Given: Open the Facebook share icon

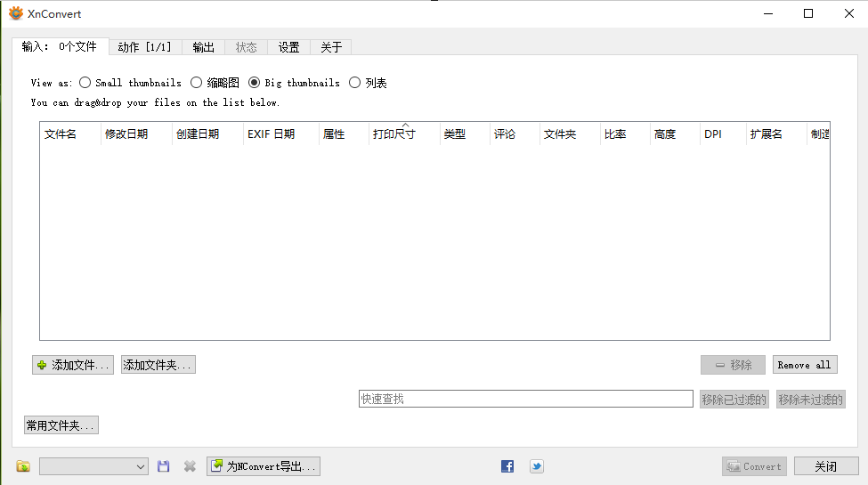Looking at the screenshot, I should pyautogui.click(x=507, y=466).
